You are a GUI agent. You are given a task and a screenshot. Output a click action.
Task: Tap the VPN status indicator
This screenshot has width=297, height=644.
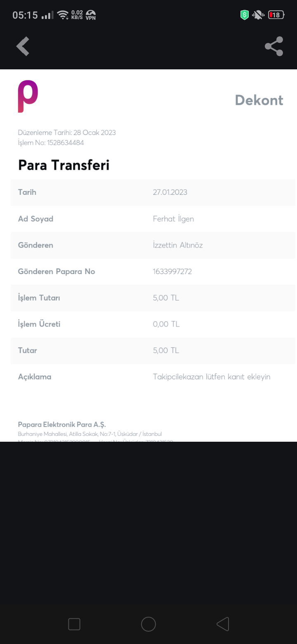(x=91, y=15)
